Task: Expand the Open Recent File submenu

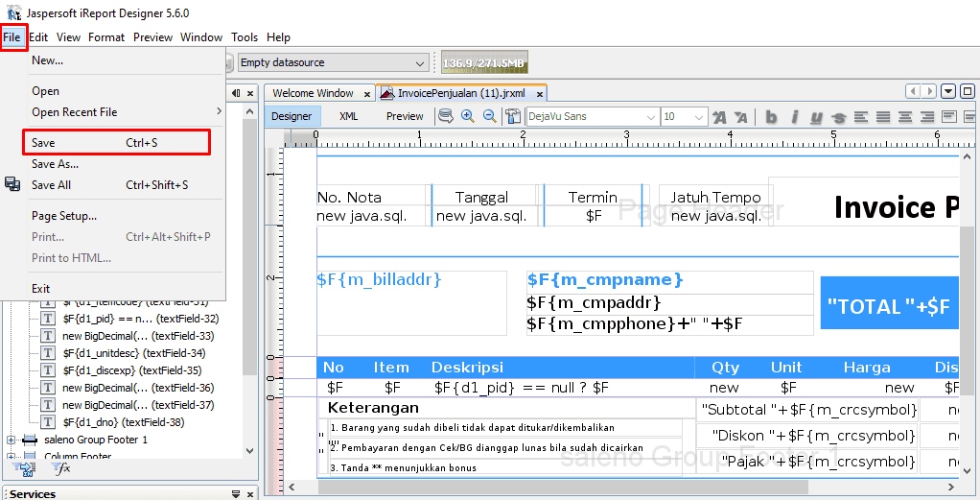Action: click(219, 111)
